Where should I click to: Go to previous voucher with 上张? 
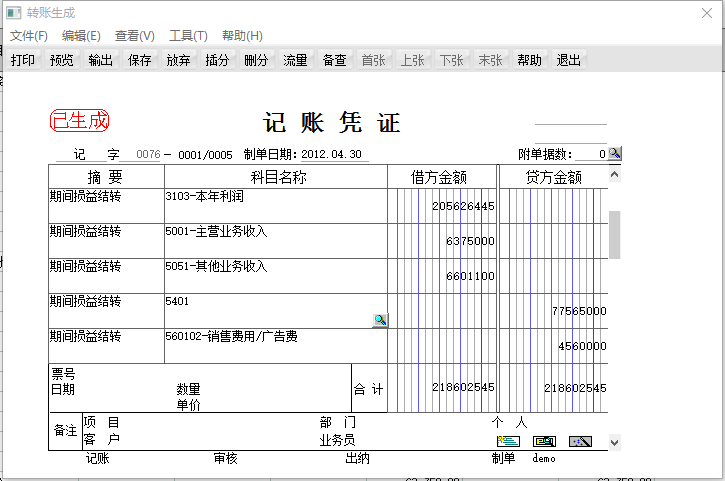click(x=413, y=60)
